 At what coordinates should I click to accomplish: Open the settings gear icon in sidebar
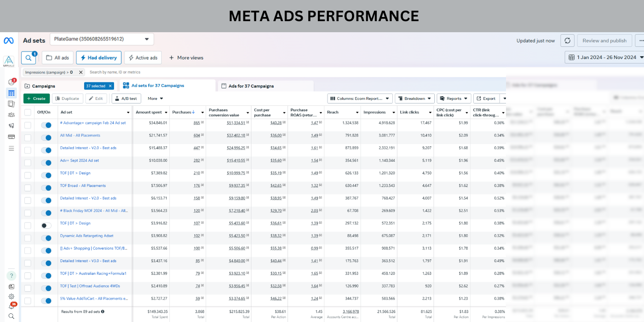pos(11,297)
